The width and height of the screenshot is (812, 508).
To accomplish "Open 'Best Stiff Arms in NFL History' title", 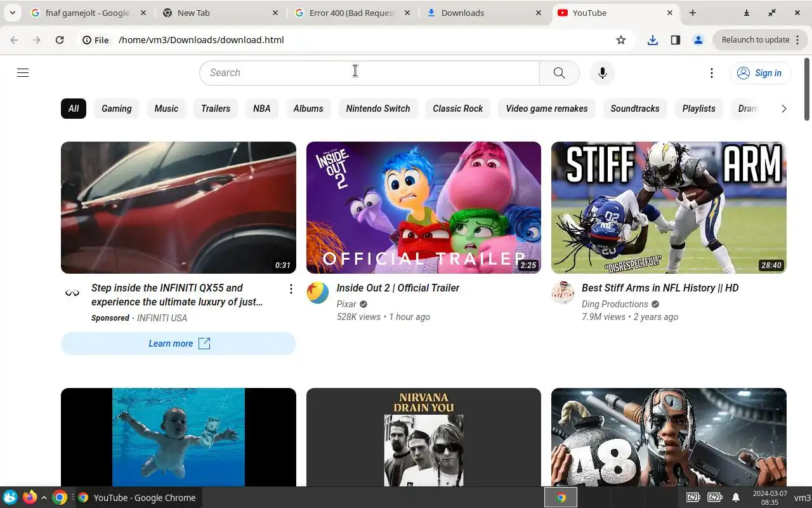I will tap(660, 288).
